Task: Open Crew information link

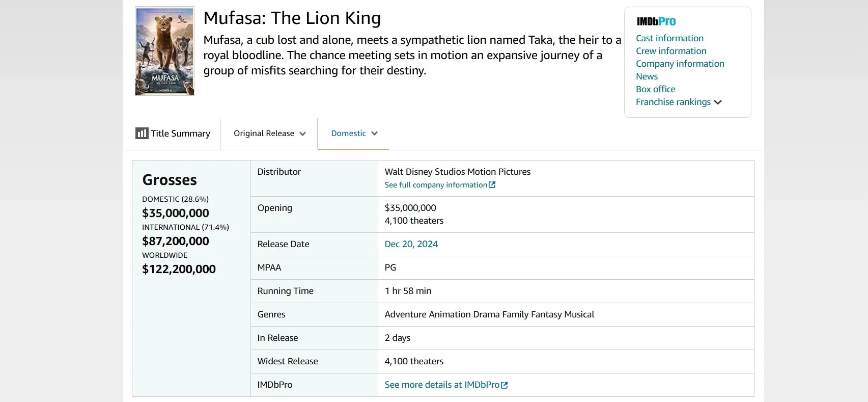Action: point(671,51)
